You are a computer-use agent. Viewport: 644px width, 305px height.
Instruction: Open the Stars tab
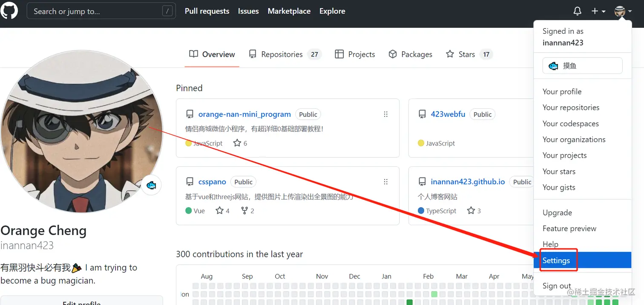click(469, 54)
